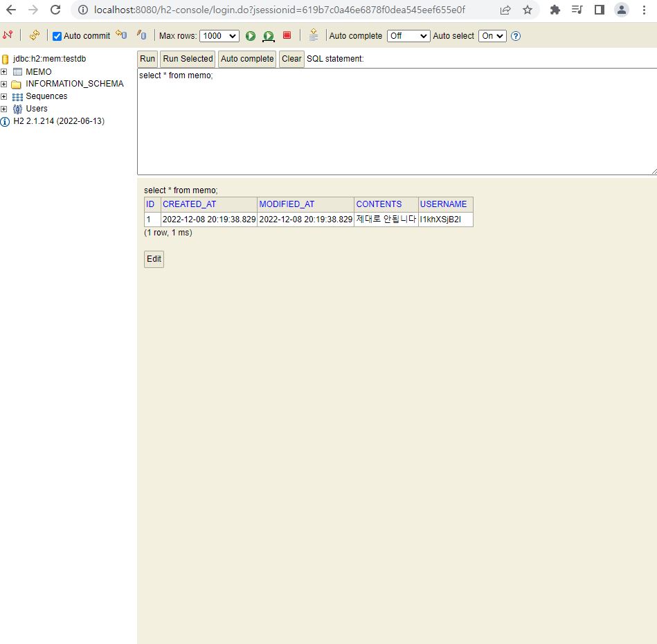Click the INFORMATION_SCHEMA folder icon
657x644 pixels.
point(17,84)
